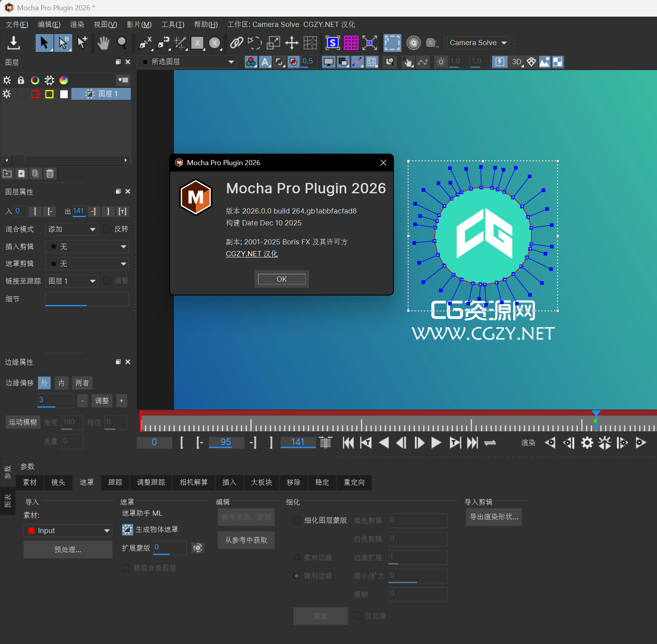Delete layer with trash can icon
Image resolution: width=657 pixels, height=644 pixels.
click(x=50, y=173)
